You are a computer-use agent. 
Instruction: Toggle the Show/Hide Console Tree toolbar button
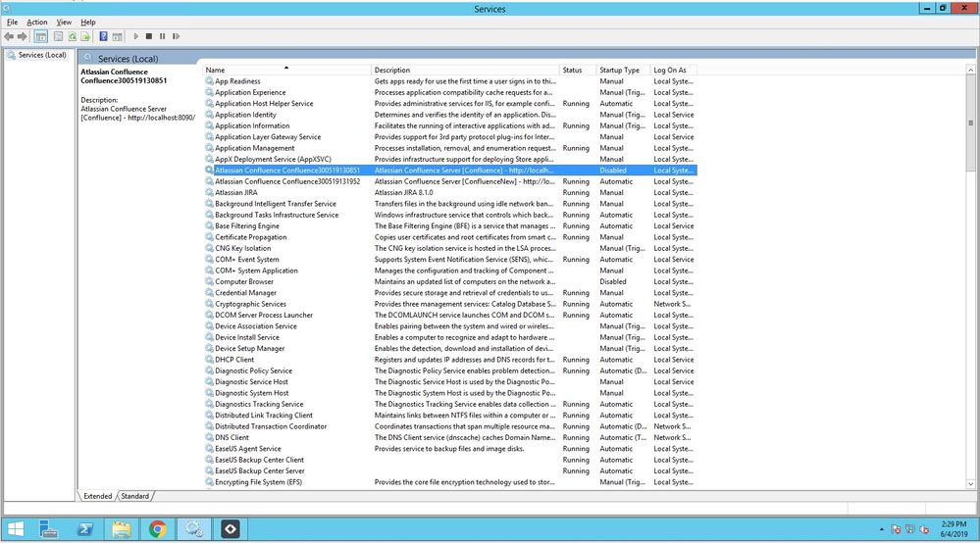tap(40, 37)
